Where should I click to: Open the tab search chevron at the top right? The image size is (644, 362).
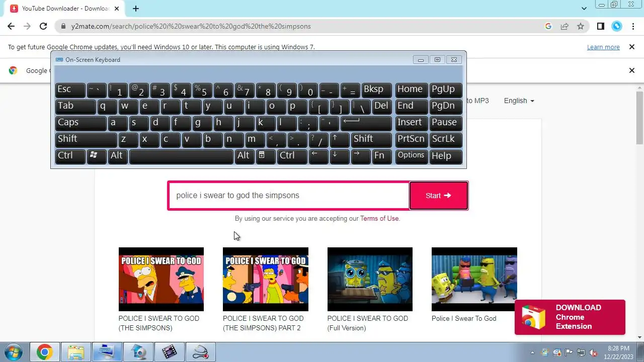click(x=584, y=9)
